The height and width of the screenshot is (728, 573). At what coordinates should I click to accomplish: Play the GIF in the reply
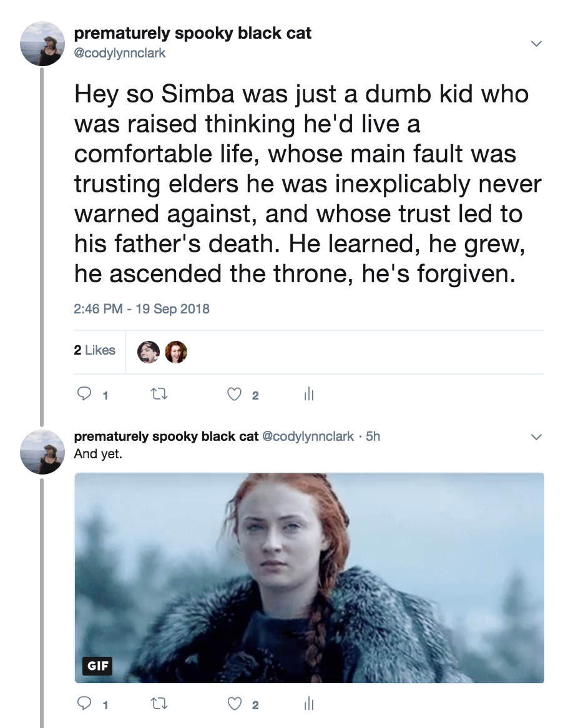[309, 578]
